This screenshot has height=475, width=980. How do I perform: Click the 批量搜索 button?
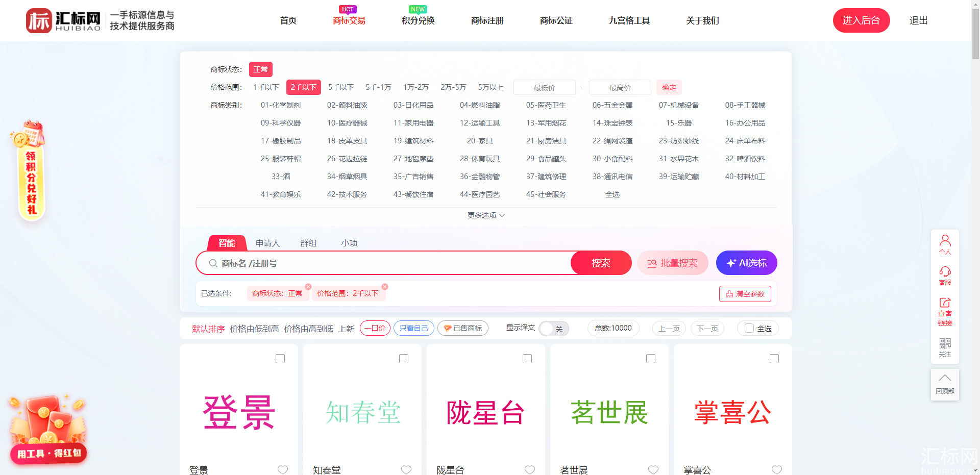(x=673, y=263)
